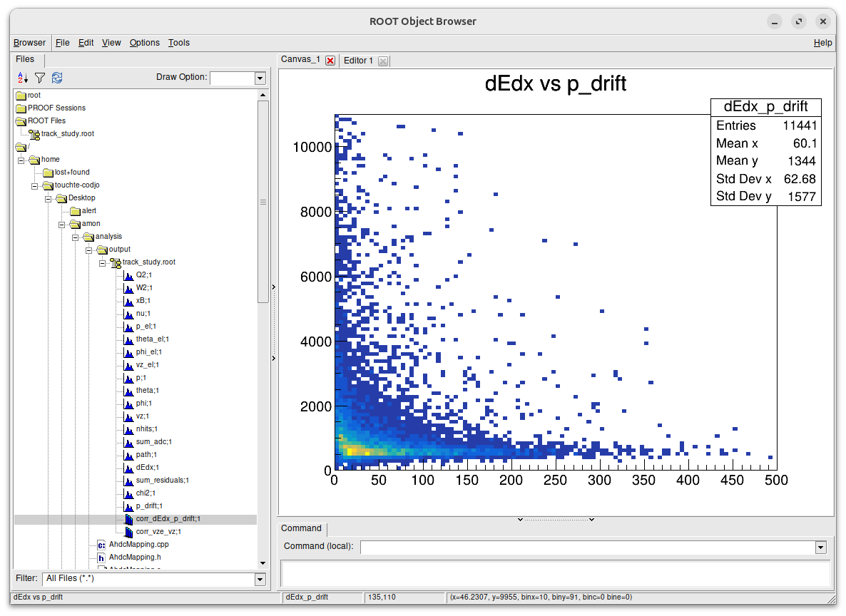Select the theta_el;1 histogram icon
The image size is (846, 616).
(x=129, y=339)
